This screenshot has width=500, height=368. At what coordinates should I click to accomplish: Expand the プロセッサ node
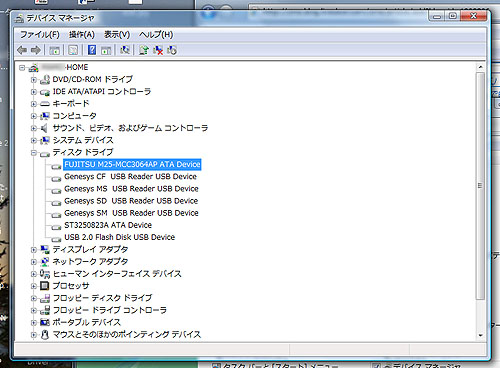pos(34,286)
